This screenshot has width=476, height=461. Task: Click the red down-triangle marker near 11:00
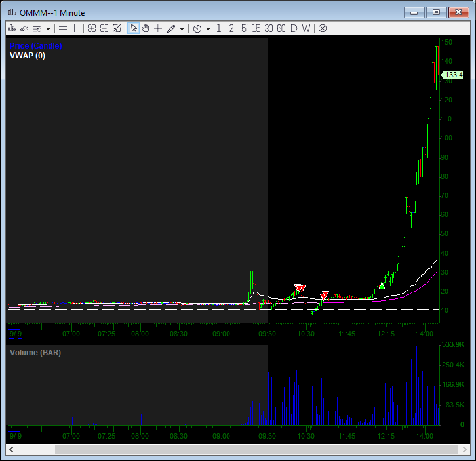coord(325,295)
